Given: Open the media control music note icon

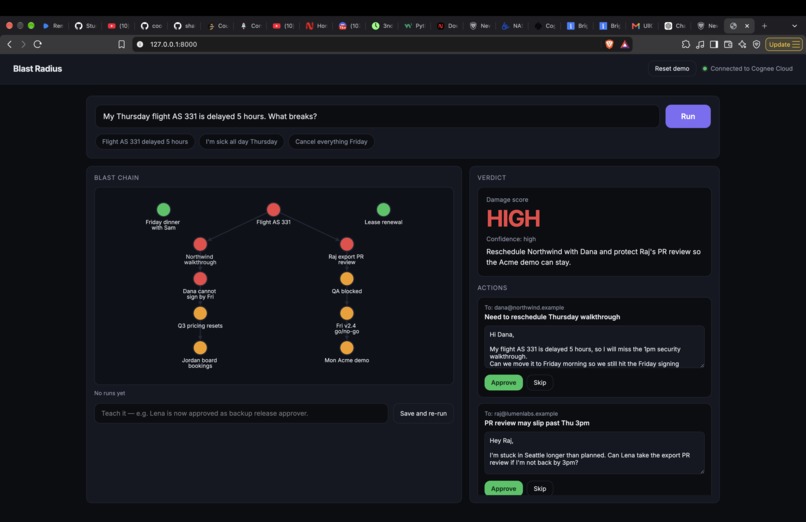Looking at the screenshot, I should [700, 44].
